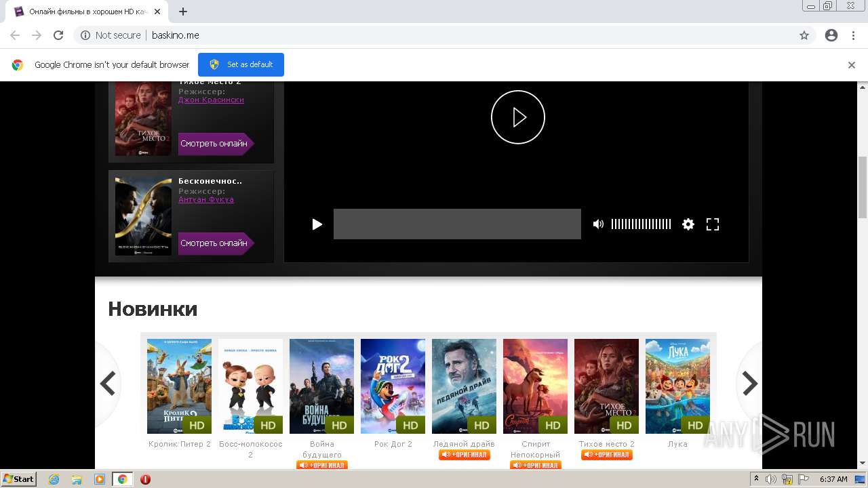Click the large circular play button
The height and width of the screenshot is (488, 868).
(x=518, y=117)
